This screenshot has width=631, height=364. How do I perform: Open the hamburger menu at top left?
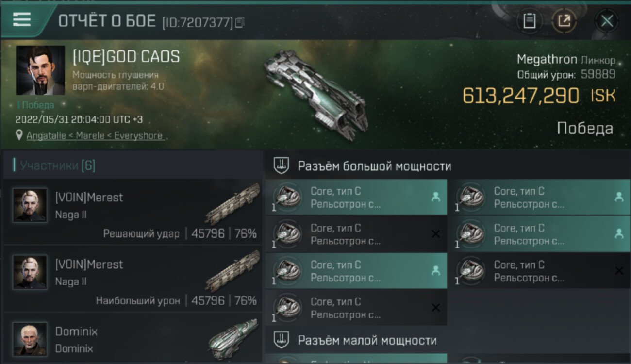pyautogui.click(x=22, y=19)
